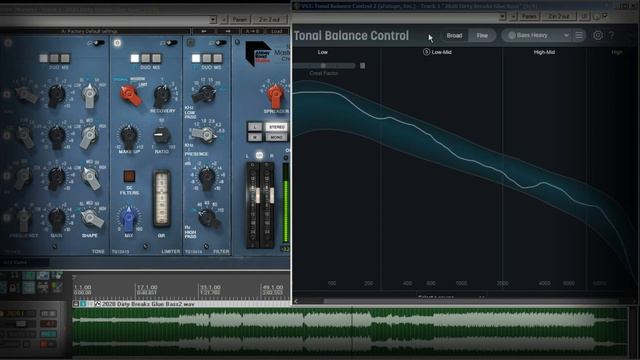Toggle the SC Filters red button
Image resolution: width=640 pixels, height=360 pixels.
pos(129,176)
